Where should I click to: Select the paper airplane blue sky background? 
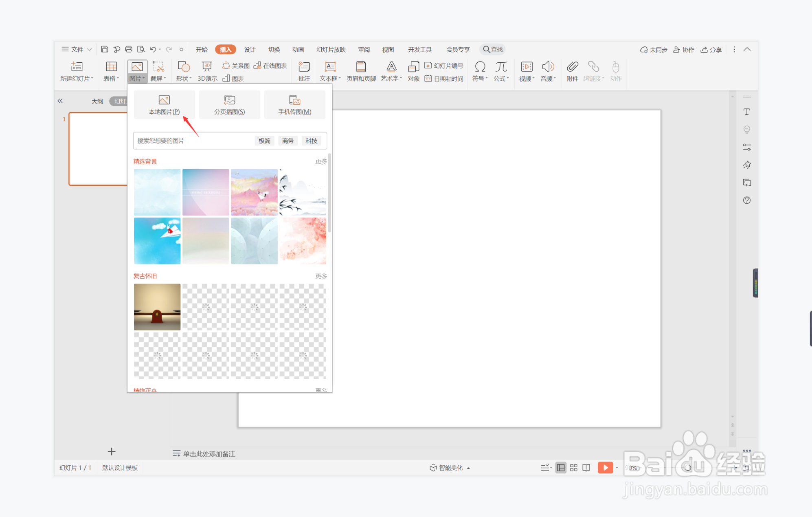(157, 241)
